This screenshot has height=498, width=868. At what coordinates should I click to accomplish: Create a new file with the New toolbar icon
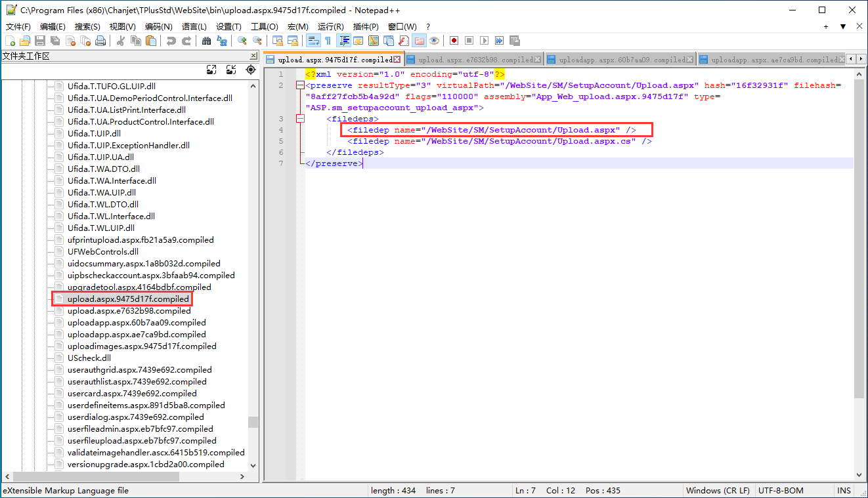[x=10, y=41]
